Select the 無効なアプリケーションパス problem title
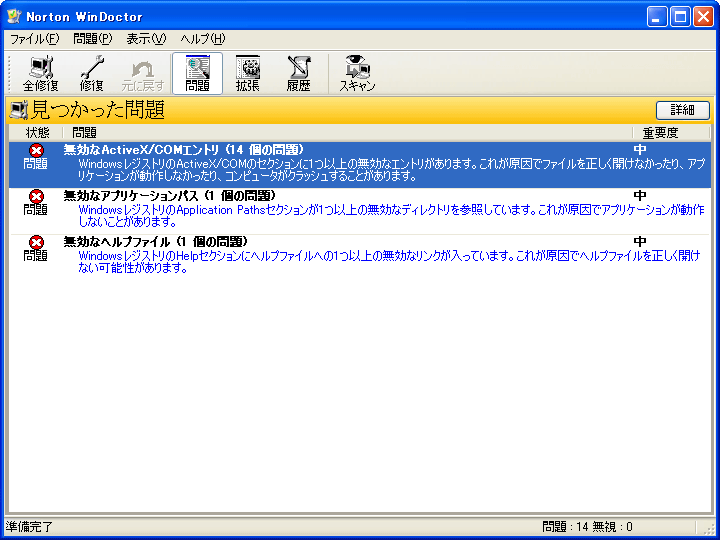The height and width of the screenshot is (540, 720). [x=169, y=196]
